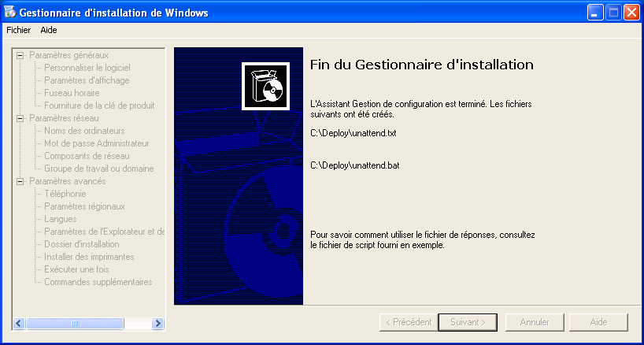Select Personnaliser le logiciel tree item
The height and width of the screenshot is (345, 644).
coord(87,68)
